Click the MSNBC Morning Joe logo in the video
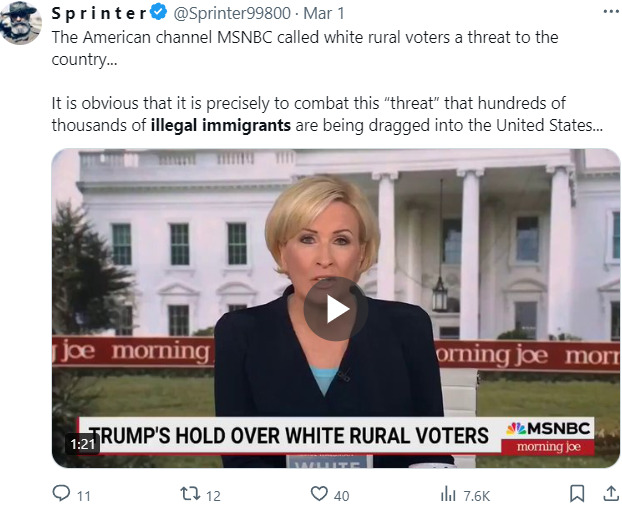 547,436
